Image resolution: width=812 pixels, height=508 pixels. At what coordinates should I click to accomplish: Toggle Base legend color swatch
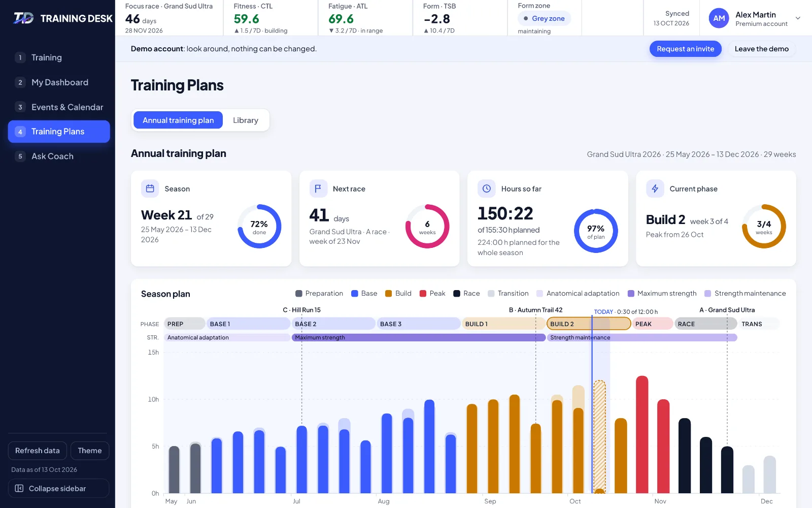pyautogui.click(x=355, y=294)
